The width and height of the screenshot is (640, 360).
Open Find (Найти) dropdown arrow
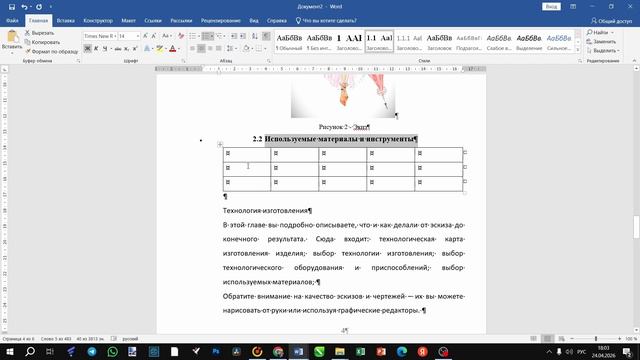click(x=612, y=32)
